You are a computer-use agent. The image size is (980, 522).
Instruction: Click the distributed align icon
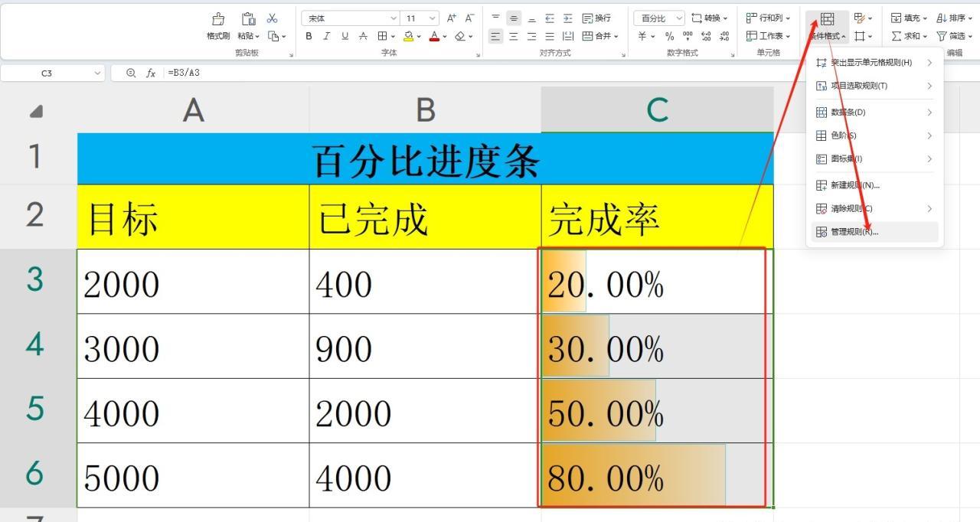click(568, 36)
